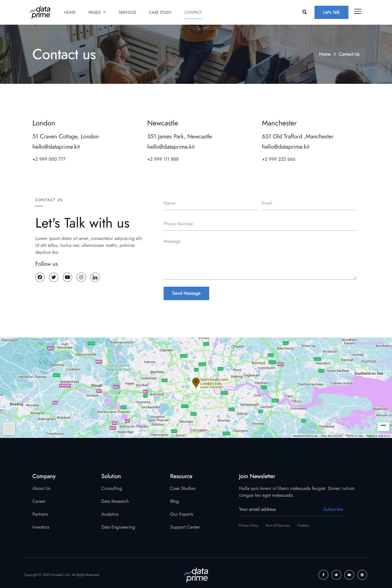Open the Case Study nav item
This screenshot has height=588, width=392.
coord(160,12)
